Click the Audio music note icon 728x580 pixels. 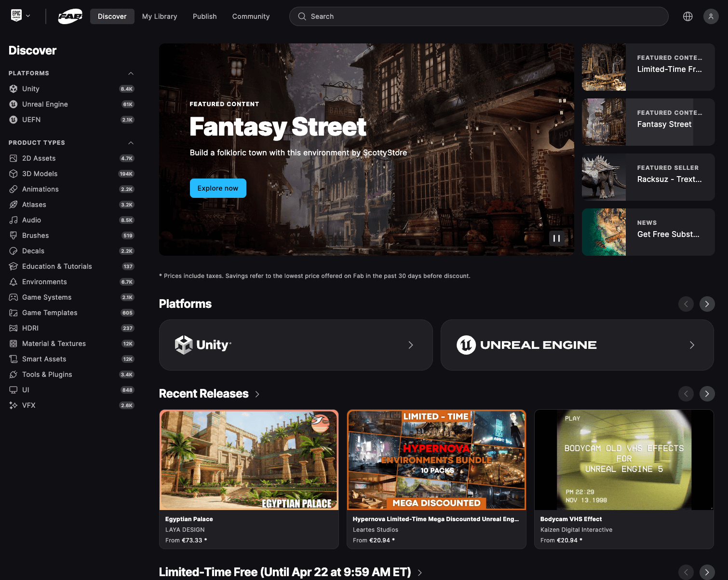coord(13,220)
